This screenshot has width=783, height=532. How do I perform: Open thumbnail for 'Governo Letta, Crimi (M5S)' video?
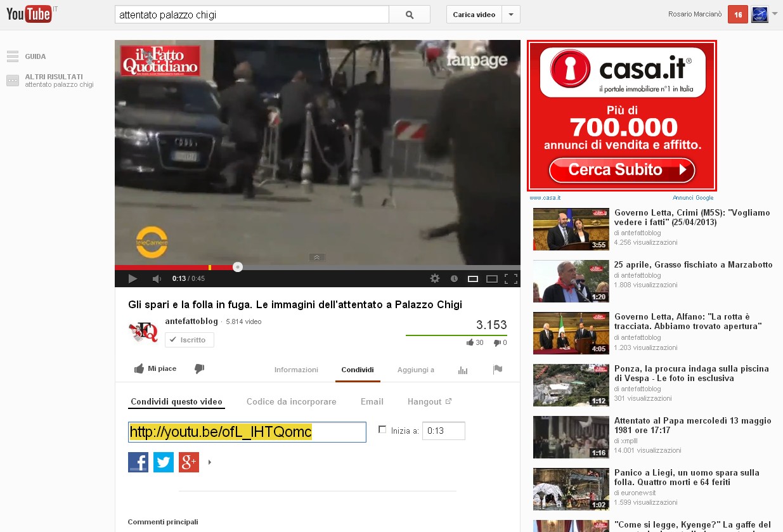[571, 230]
